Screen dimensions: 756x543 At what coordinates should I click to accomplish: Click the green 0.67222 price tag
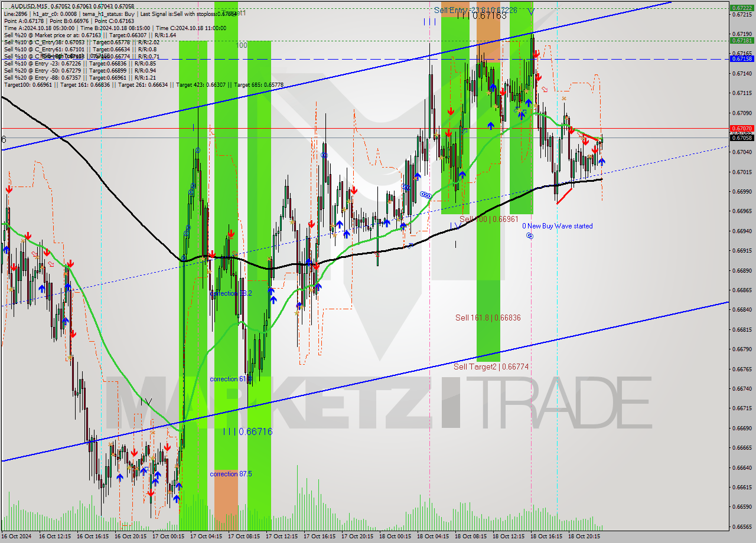[741, 8]
